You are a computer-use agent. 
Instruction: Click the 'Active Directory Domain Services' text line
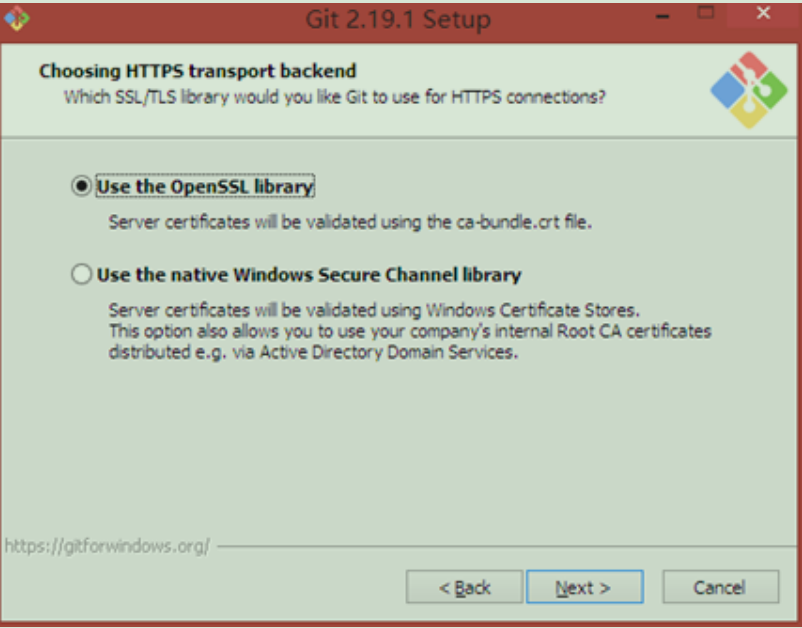(x=313, y=352)
